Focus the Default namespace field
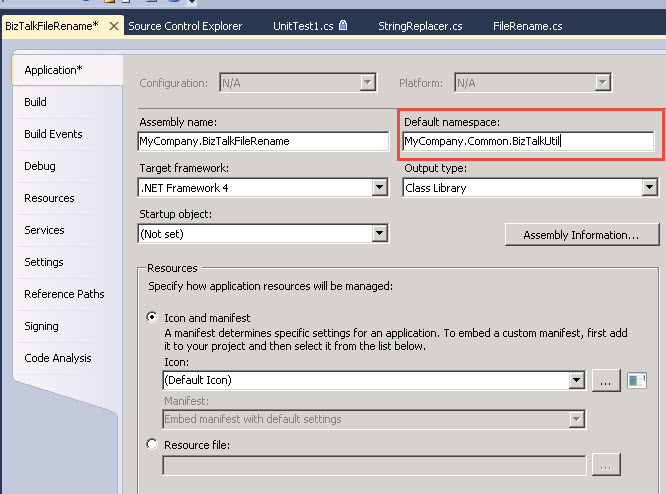This screenshot has height=494, width=666. pos(528,141)
